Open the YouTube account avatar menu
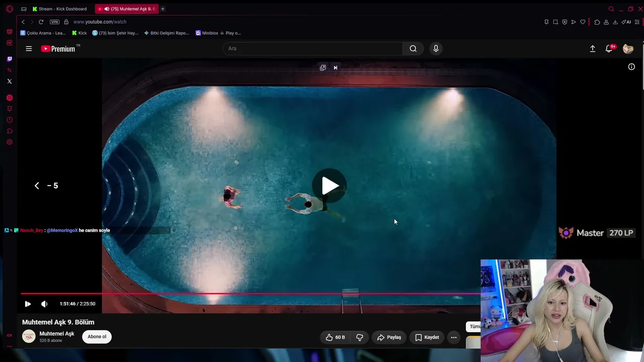The height and width of the screenshot is (362, 644). (x=628, y=49)
